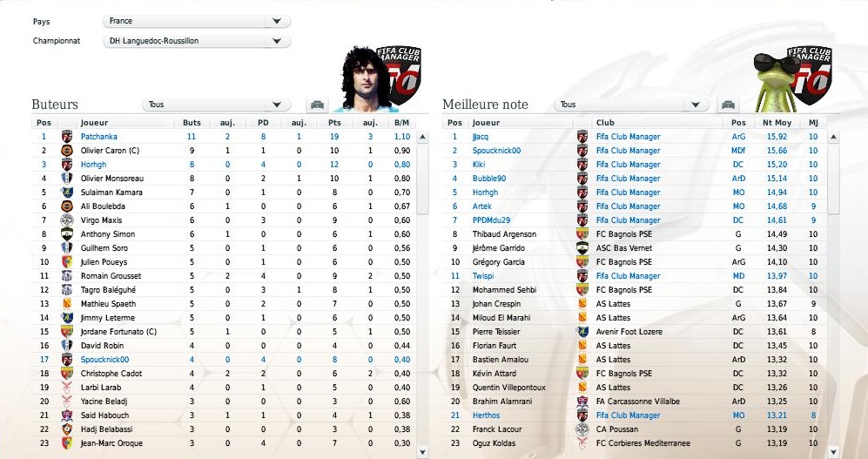Sort ratings by Nt Moy column header
Viewport: 868px width, 459px height.
click(x=777, y=123)
